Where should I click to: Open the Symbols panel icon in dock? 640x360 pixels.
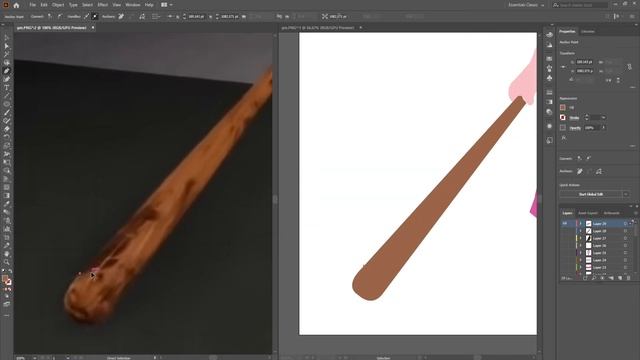point(549,78)
